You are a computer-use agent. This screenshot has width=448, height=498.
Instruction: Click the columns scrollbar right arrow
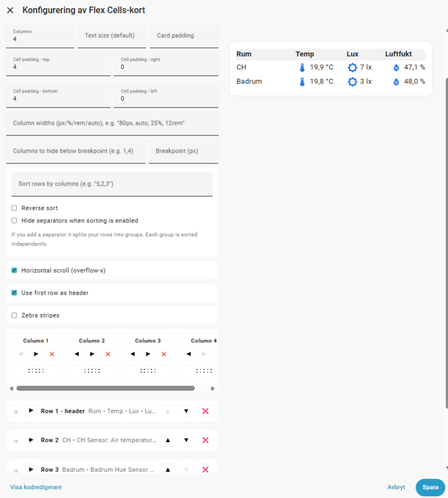[212, 388]
